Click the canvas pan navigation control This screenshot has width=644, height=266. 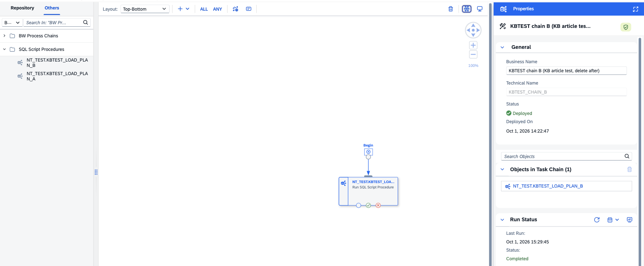point(473,30)
